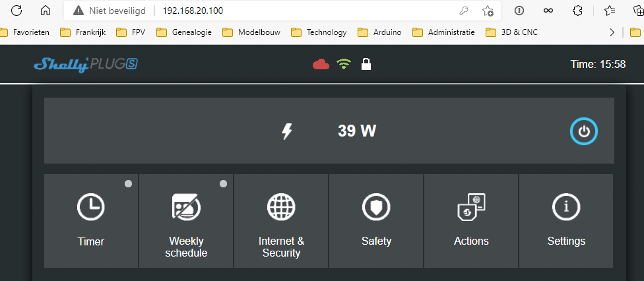Viewport: 644px width, 281px height.
Task: Open the Frankrijk bookmark folder
Action: 82,32
